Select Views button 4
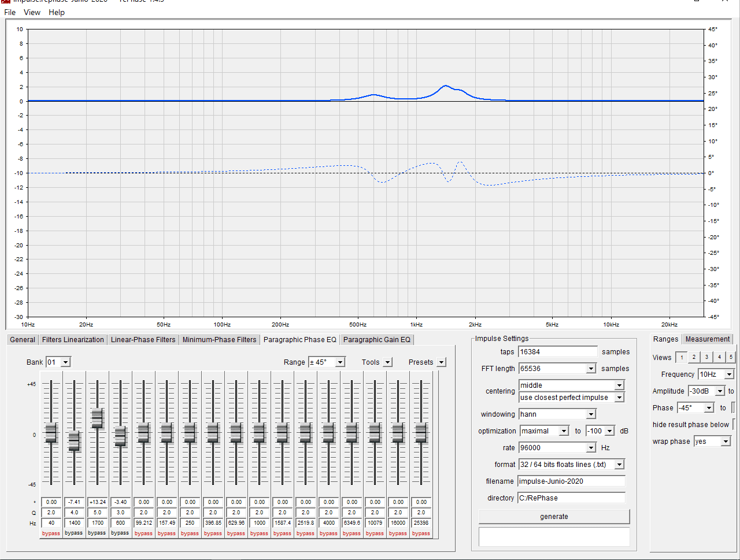The width and height of the screenshot is (740, 560). click(719, 357)
